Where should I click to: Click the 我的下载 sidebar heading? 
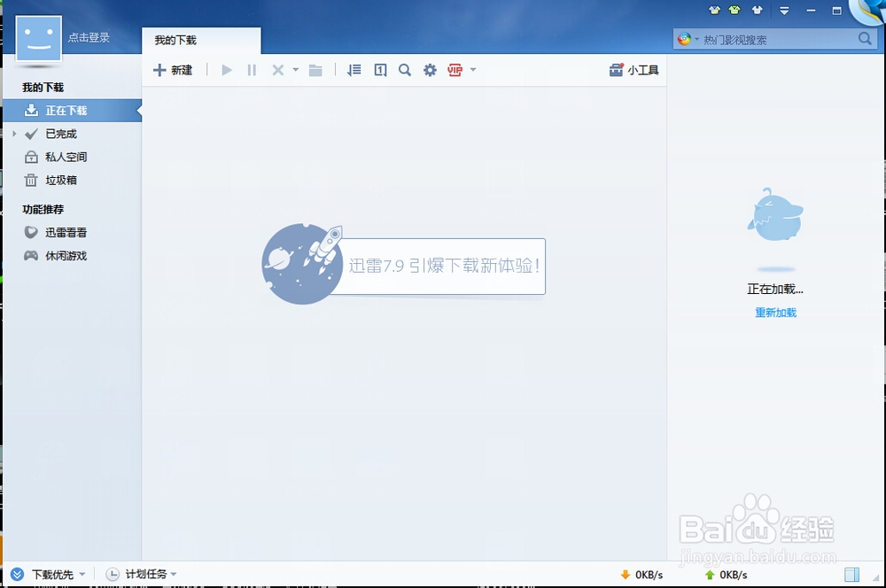[x=43, y=88]
